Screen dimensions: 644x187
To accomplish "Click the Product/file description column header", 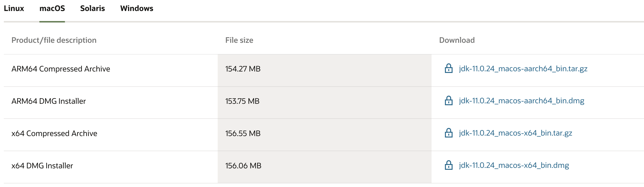I will 54,40.
